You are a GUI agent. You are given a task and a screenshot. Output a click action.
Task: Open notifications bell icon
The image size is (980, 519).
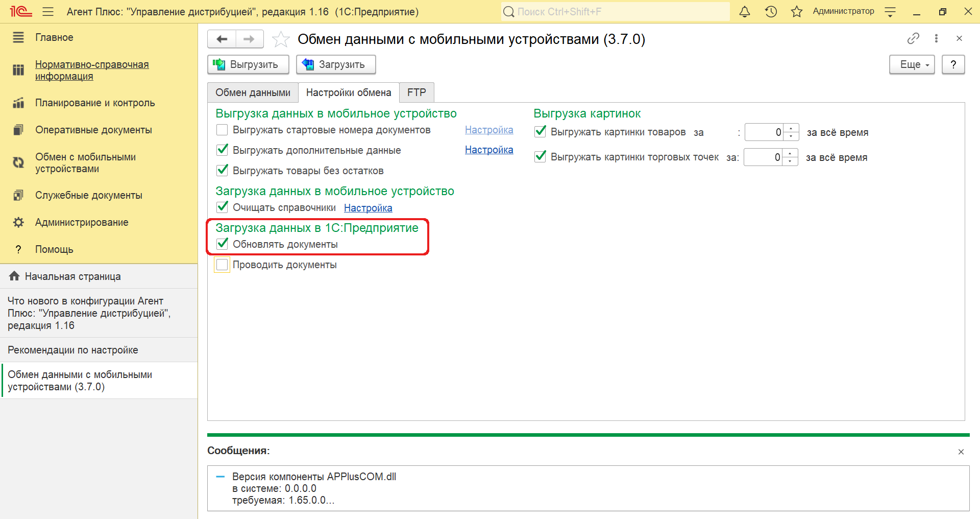[x=745, y=11]
